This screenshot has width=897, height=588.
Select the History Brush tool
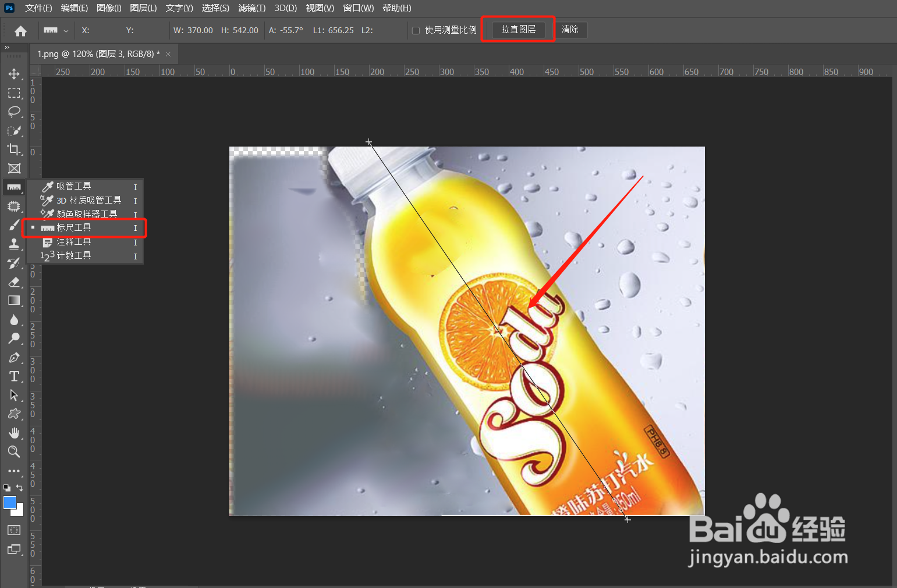pyautogui.click(x=14, y=263)
